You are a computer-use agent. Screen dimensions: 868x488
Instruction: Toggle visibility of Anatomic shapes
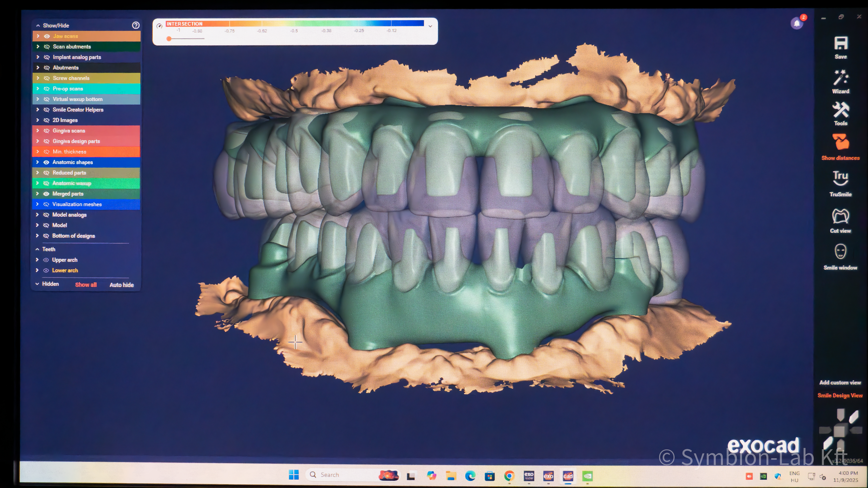pos(46,162)
